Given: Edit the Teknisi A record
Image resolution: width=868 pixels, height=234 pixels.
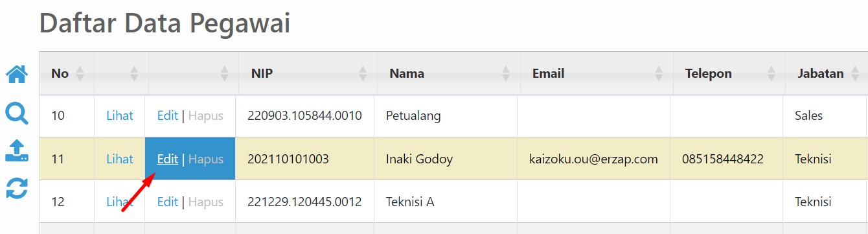Looking at the screenshot, I should click(168, 202).
